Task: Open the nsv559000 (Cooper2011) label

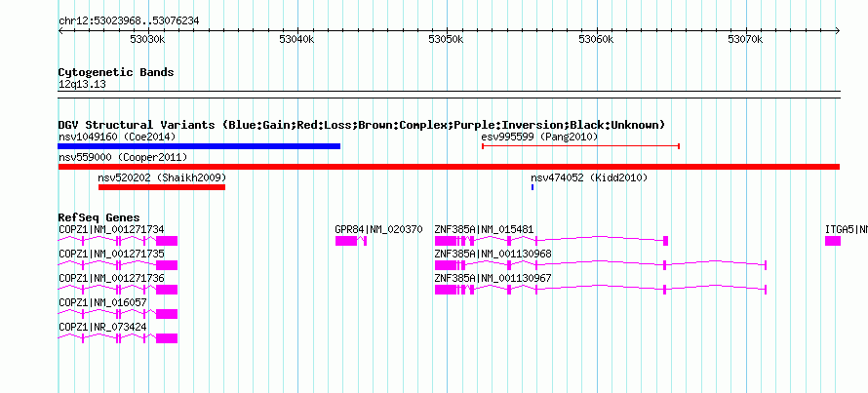Action: 123,158
